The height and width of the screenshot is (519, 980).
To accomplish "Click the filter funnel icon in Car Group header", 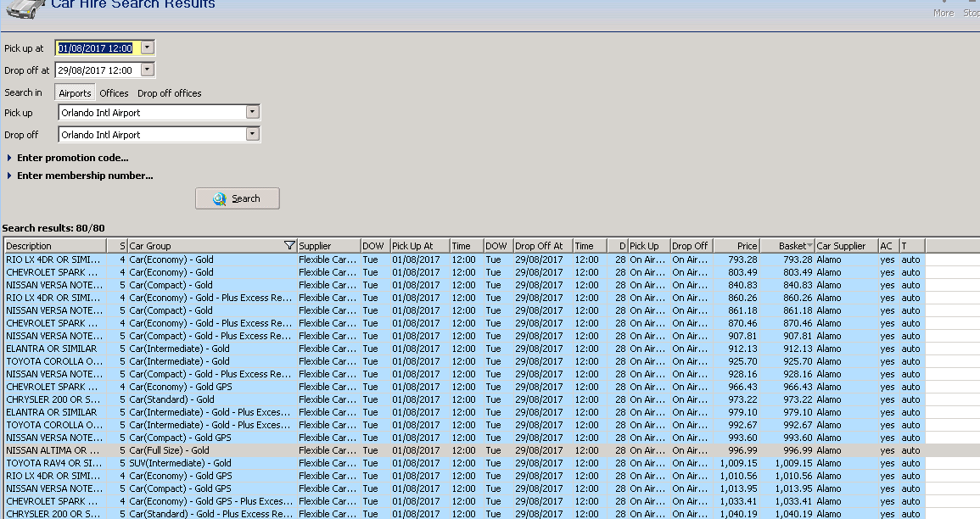I will [289, 245].
